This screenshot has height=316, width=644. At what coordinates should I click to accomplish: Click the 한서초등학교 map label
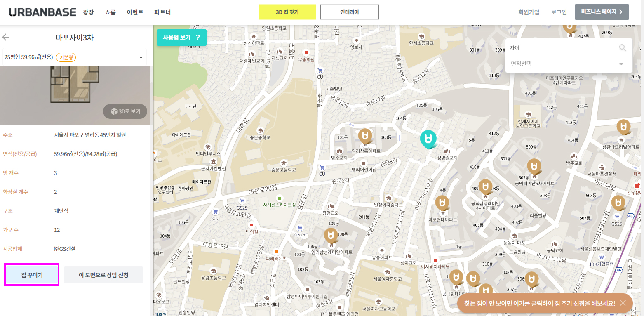[421, 43]
